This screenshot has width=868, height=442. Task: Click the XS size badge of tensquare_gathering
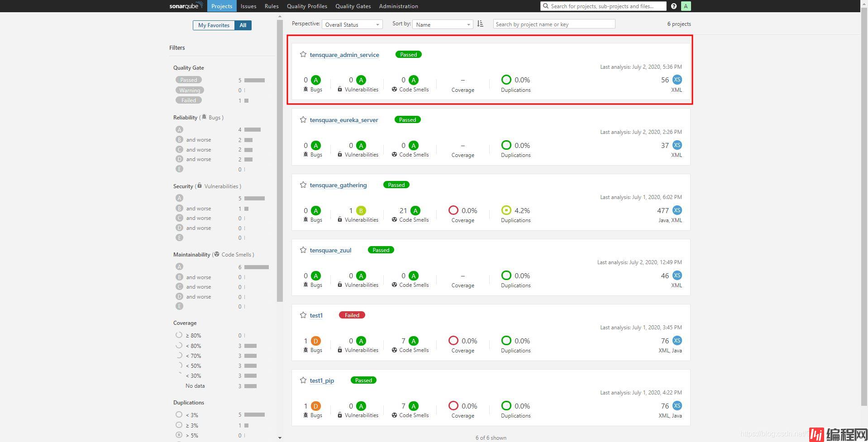coord(677,210)
